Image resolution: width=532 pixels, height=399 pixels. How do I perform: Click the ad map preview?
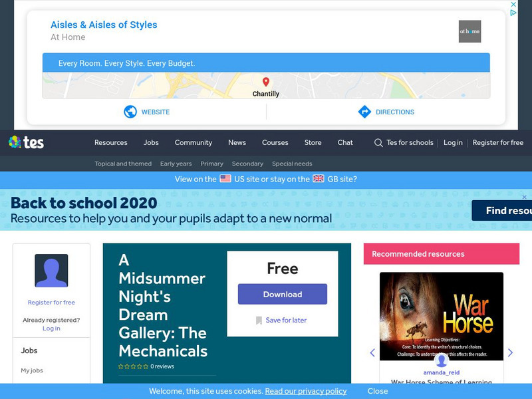click(266, 86)
